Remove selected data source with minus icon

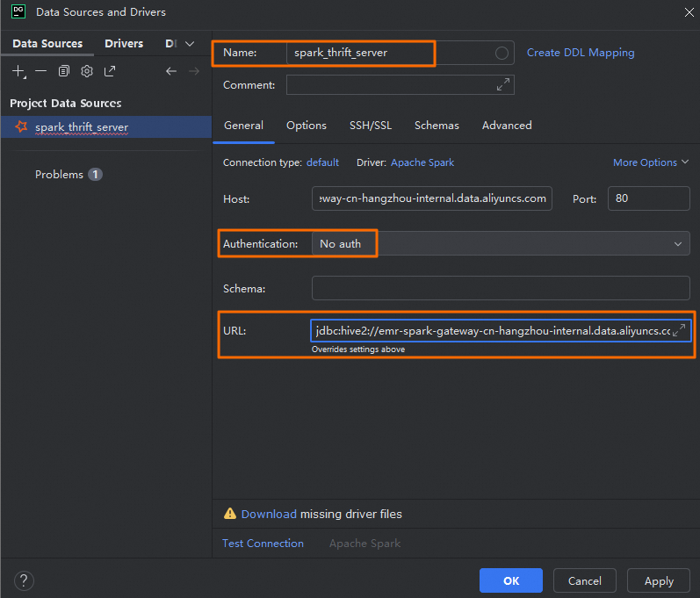(41, 71)
